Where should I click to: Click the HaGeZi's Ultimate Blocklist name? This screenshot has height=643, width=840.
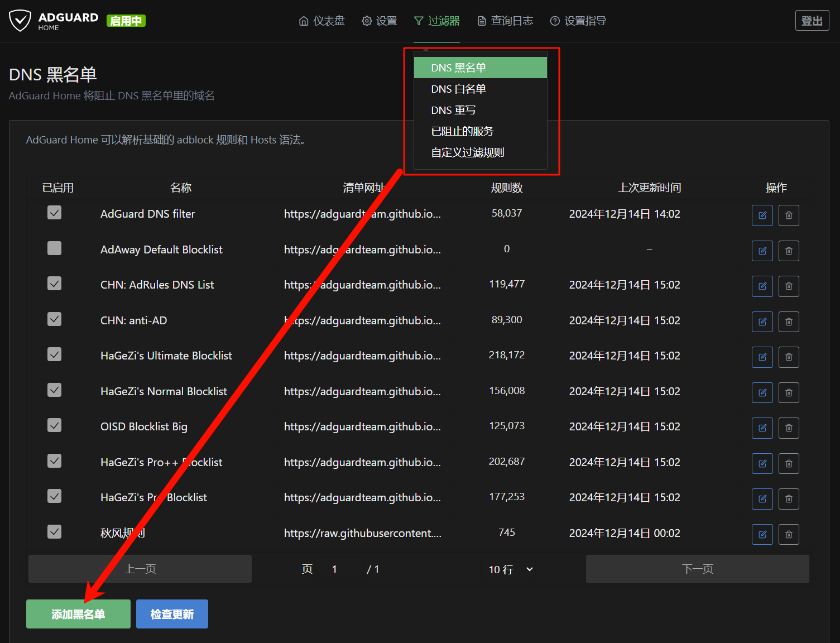tap(166, 356)
